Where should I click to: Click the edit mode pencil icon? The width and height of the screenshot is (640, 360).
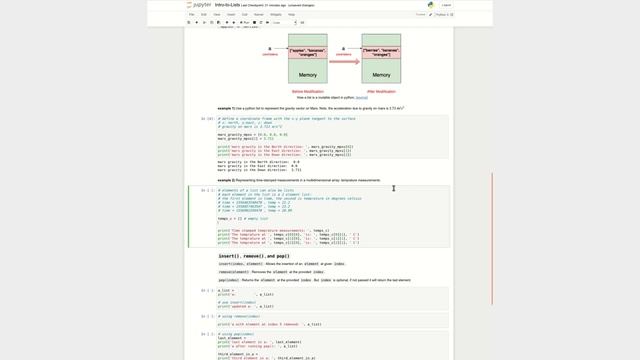coord(431,14)
